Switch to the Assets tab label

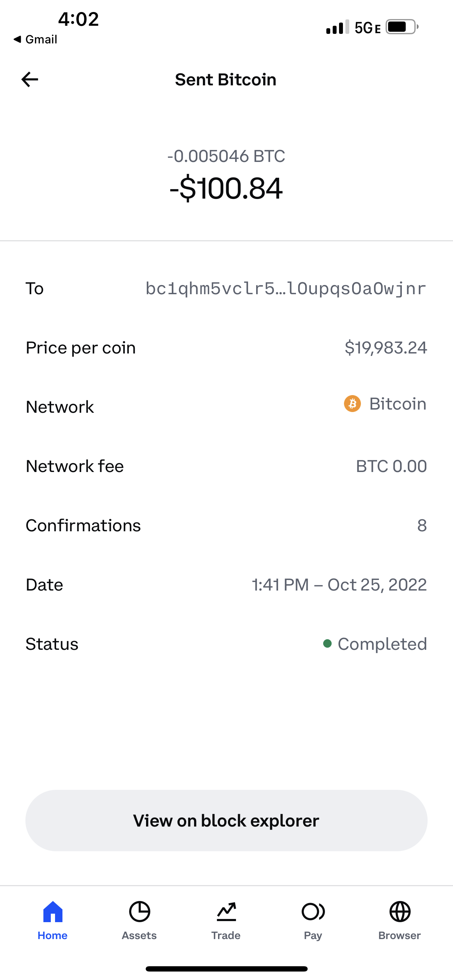(139, 936)
